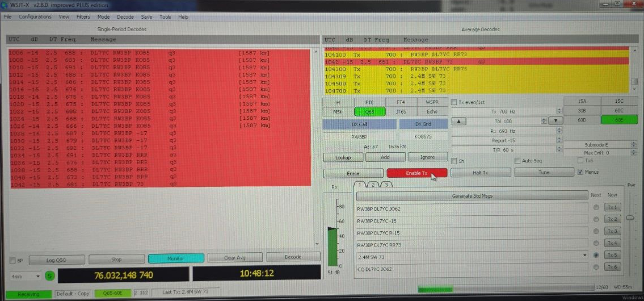Click the green S CAT status indicator

point(50,277)
